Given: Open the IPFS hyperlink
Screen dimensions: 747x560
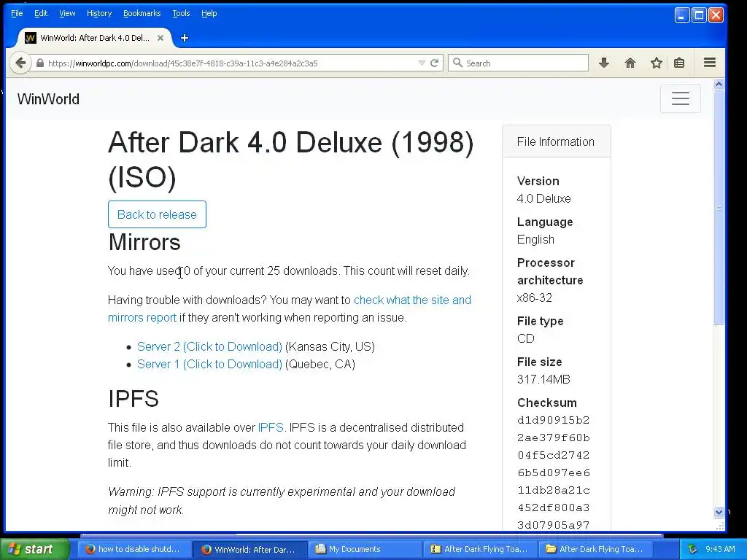Looking at the screenshot, I should pos(270,427).
